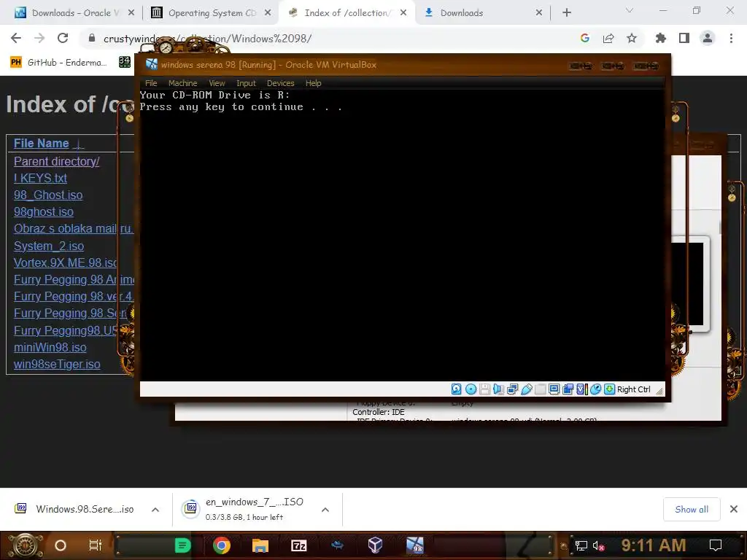Open Chrome from the taskbar
This screenshot has height=560, width=747.
click(222, 545)
